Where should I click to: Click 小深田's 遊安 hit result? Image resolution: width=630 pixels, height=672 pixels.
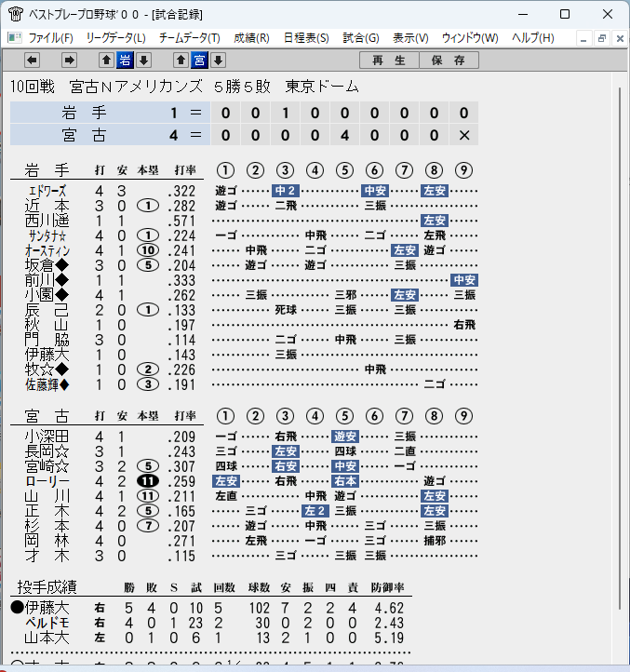(x=345, y=437)
